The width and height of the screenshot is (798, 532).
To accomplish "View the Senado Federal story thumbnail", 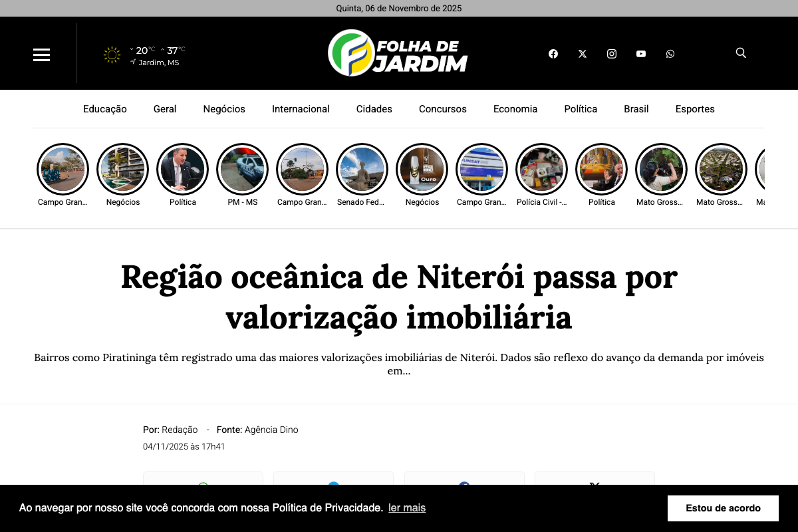I will (x=362, y=169).
